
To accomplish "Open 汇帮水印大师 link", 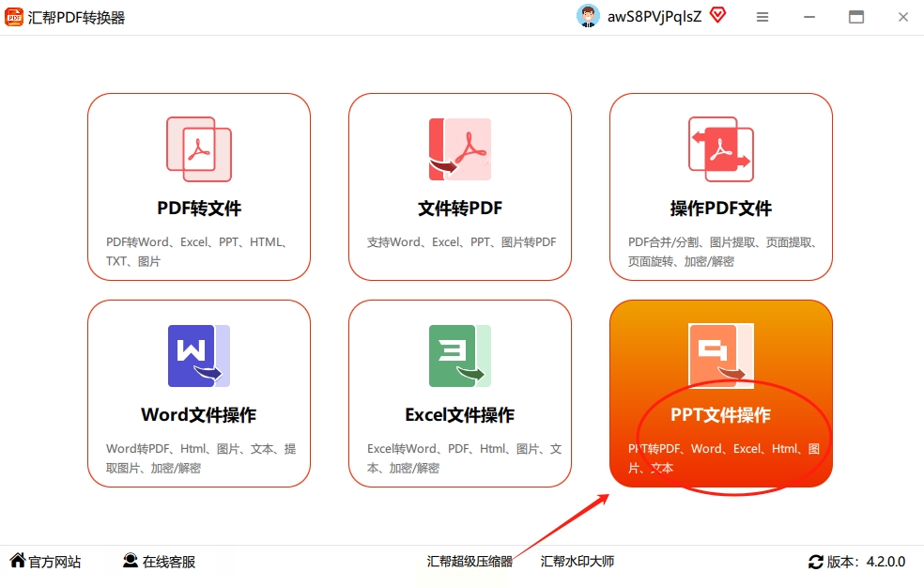I will [x=577, y=562].
